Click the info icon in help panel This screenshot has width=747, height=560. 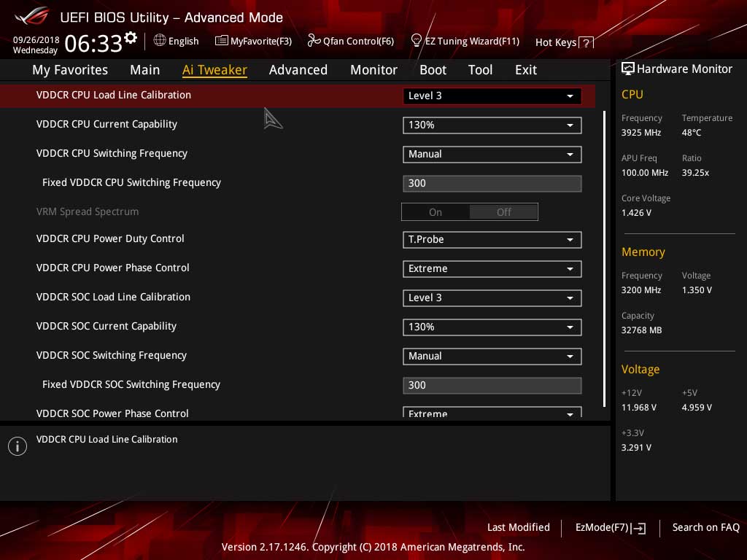18,446
